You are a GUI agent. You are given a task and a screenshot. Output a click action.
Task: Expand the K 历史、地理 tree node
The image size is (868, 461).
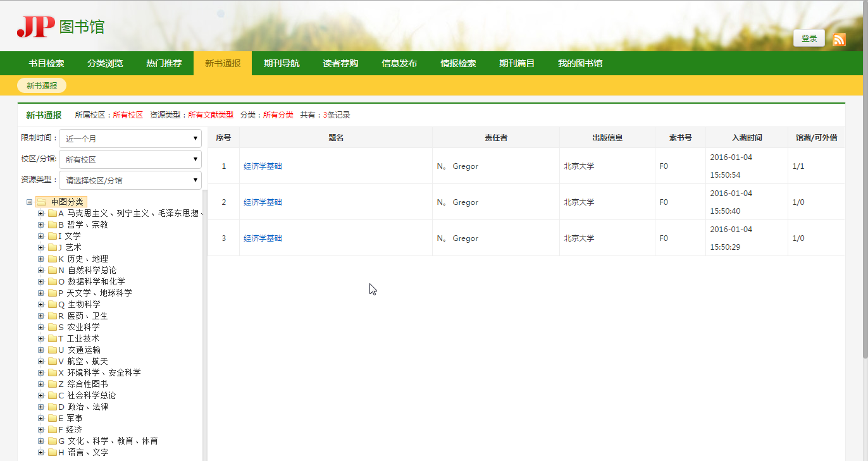point(40,259)
